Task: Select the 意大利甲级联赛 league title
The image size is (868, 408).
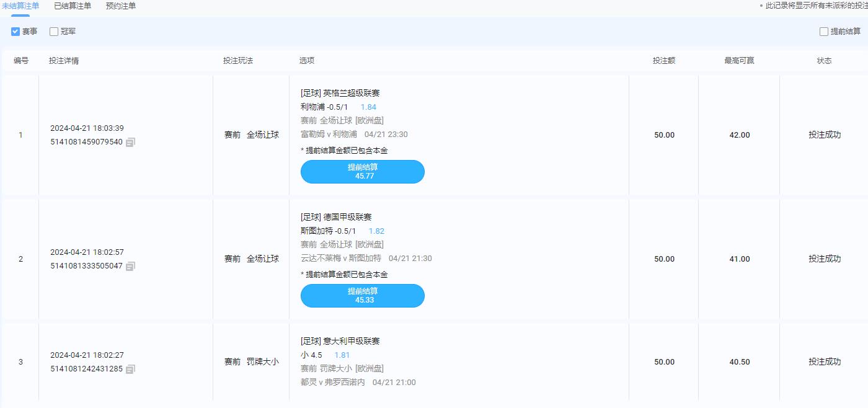Action: point(352,341)
